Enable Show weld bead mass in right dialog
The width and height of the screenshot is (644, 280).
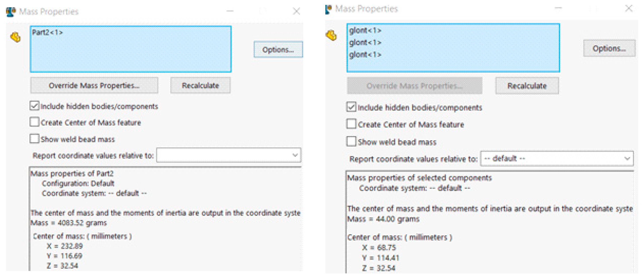point(351,141)
